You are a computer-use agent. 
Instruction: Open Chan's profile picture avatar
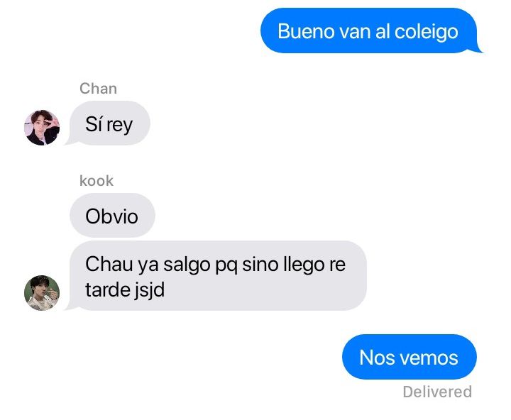[x=42, y=128]
